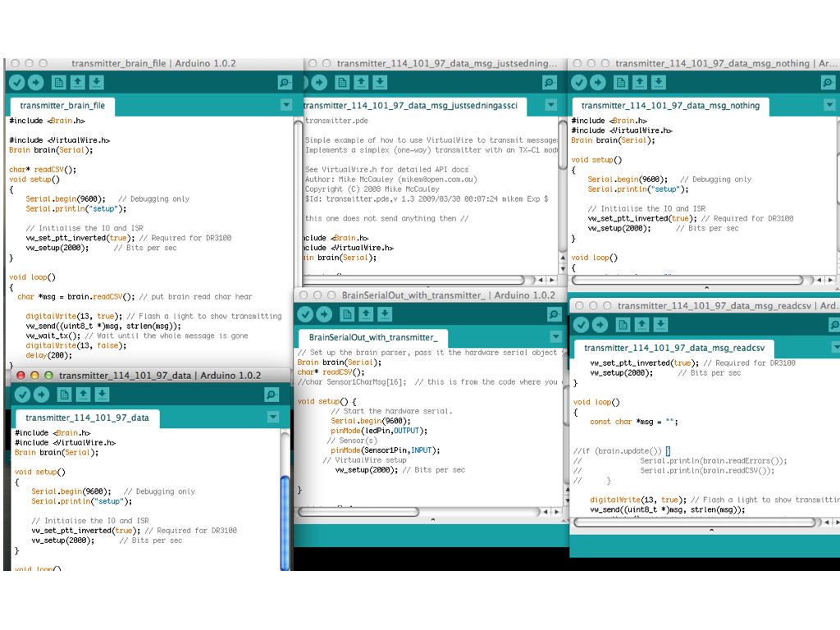Click Save icon in transmitter_114_101_97_data window

click(102, 395)
